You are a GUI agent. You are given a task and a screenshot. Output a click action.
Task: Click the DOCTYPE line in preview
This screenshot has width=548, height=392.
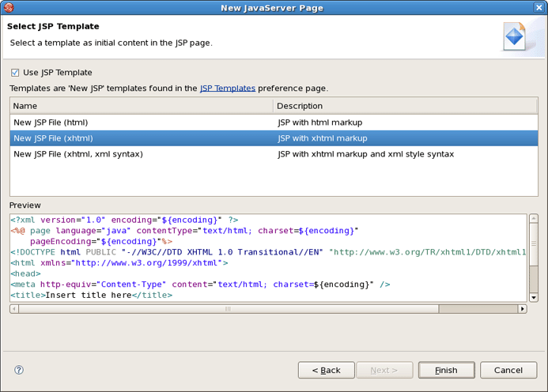tap(268, 252)
